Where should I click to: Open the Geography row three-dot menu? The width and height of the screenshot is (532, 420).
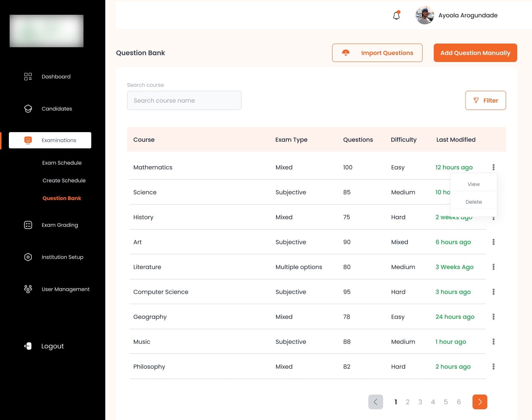pos(493,317)
